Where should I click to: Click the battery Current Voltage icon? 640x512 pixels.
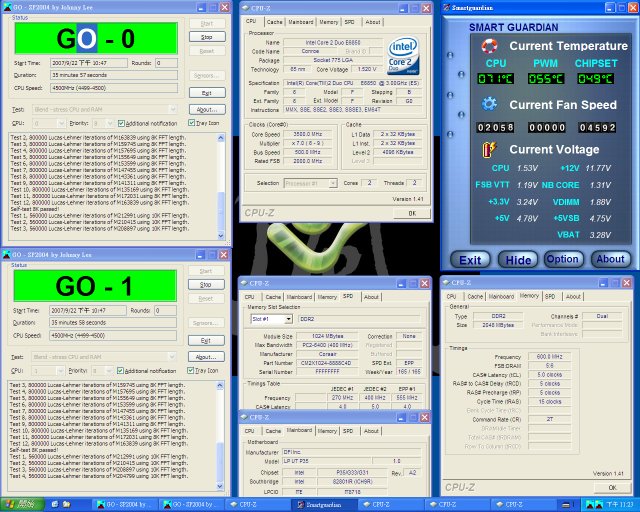coord(489,149)
